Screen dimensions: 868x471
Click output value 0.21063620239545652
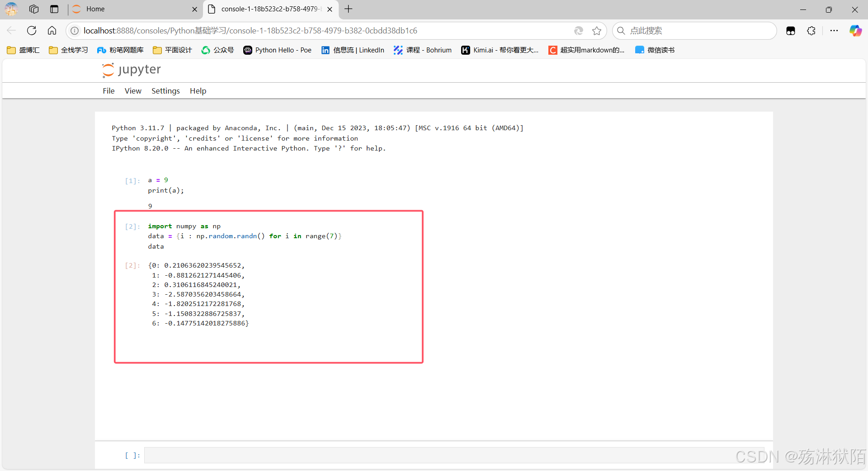(203, 265)
